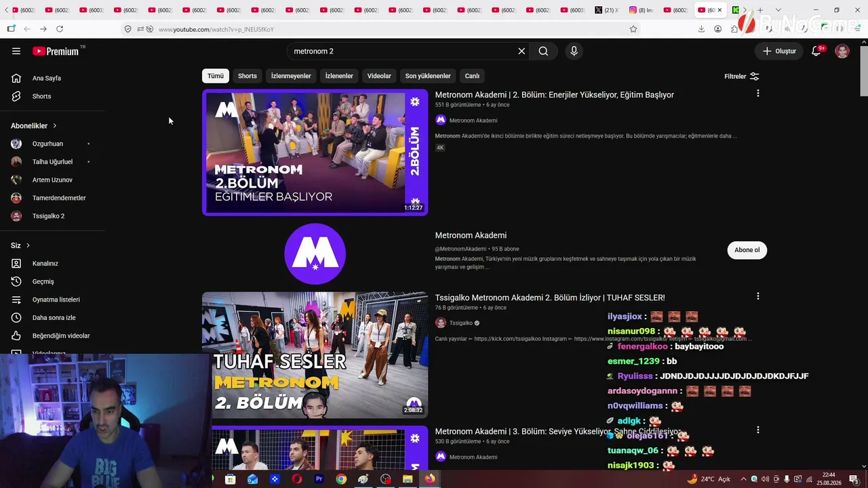
Task: Open Shorts in the left sidebar
Action: click(x=41, y=96)
